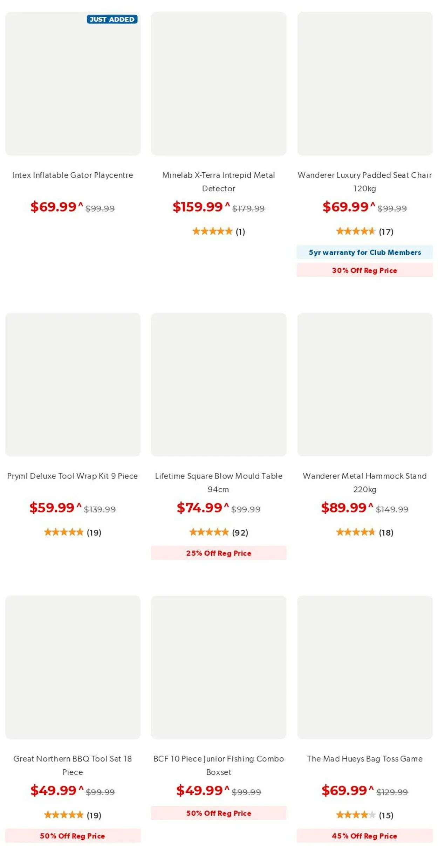This screenshot has width=438, height=868.
Task: Click Wanderer Hammock Stand star rating
Action: point(356,532)
